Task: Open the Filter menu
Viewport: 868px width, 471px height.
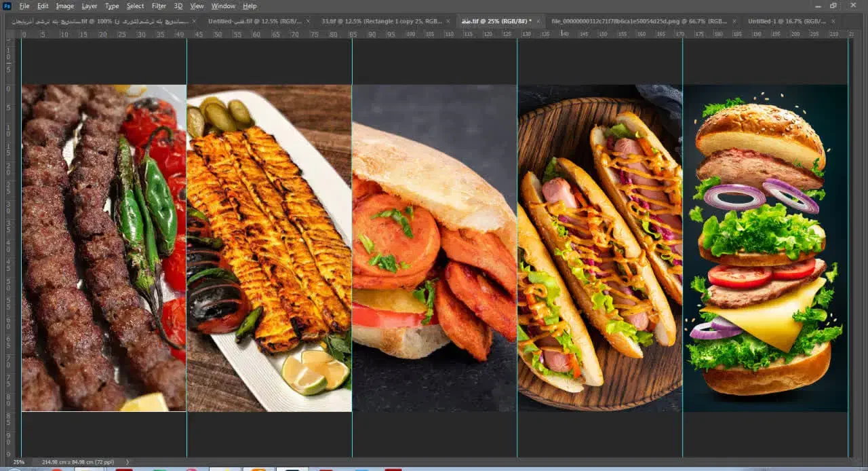Action: coord(159,6)
